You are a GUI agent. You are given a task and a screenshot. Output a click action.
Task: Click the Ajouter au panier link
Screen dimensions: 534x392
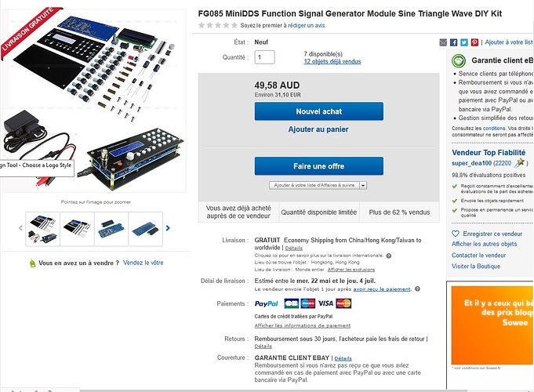tap(318, 129)
